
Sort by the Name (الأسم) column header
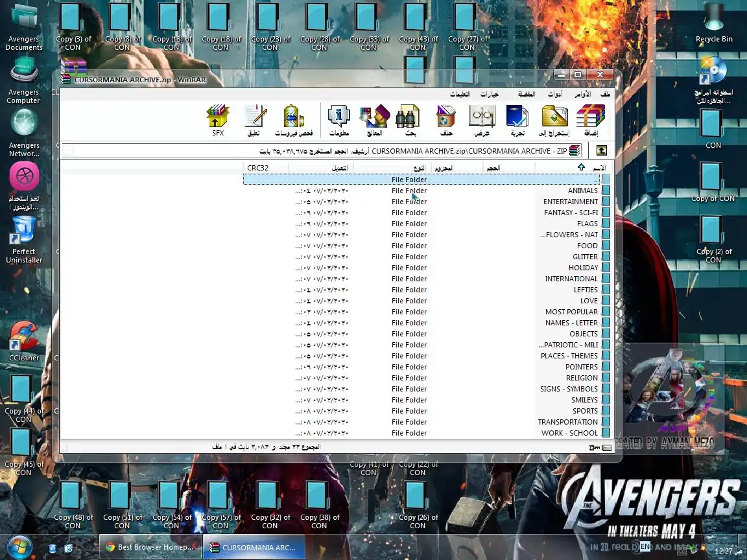pyautogui.click(x=572, y=168)
